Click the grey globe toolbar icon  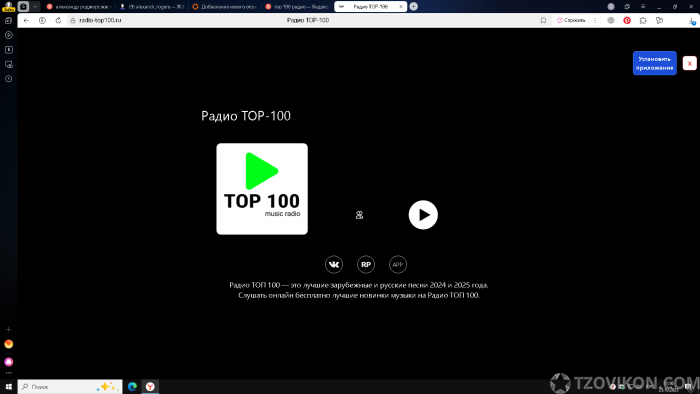611,21
